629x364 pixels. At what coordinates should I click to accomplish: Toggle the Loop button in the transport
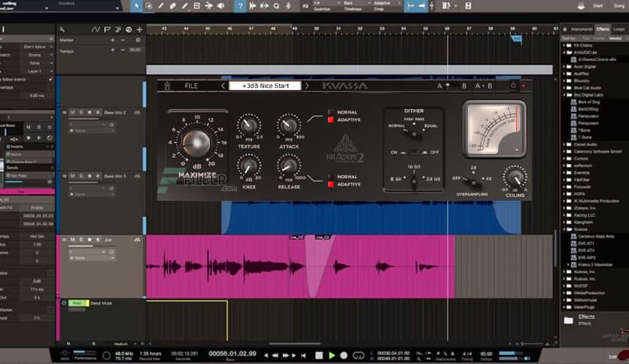(x=358, y=355)
